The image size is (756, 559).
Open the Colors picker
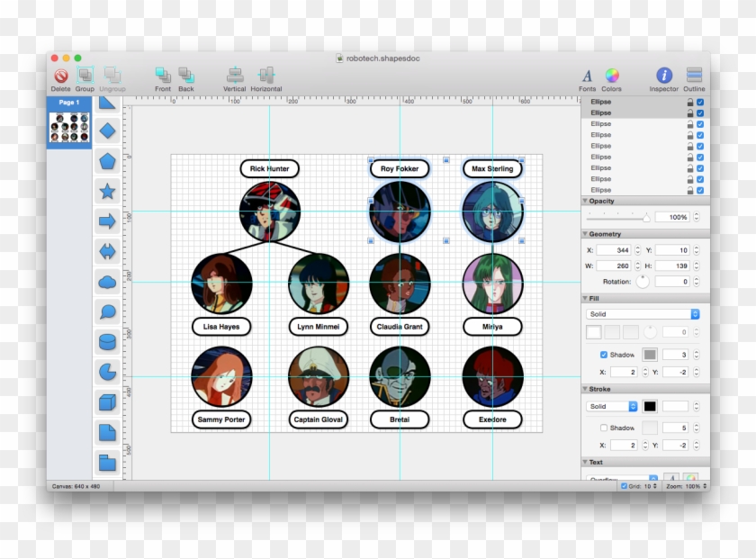tap(612, 77)
